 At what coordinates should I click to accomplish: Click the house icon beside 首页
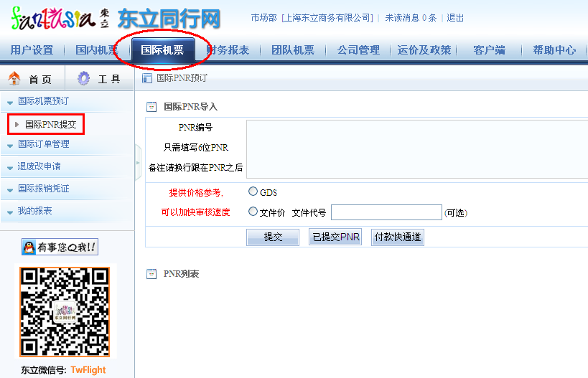(x=14, y=78)
